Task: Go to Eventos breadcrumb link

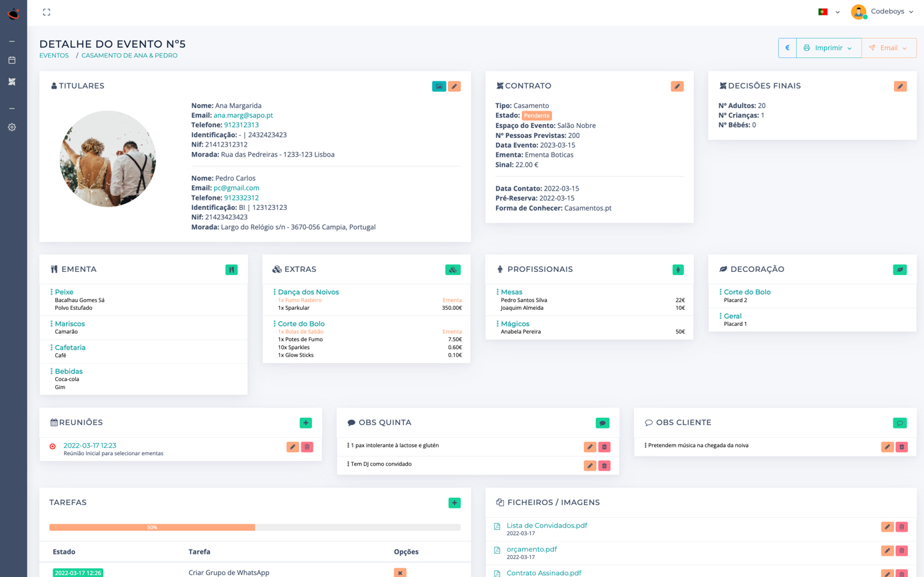Action: click(54, 55)
